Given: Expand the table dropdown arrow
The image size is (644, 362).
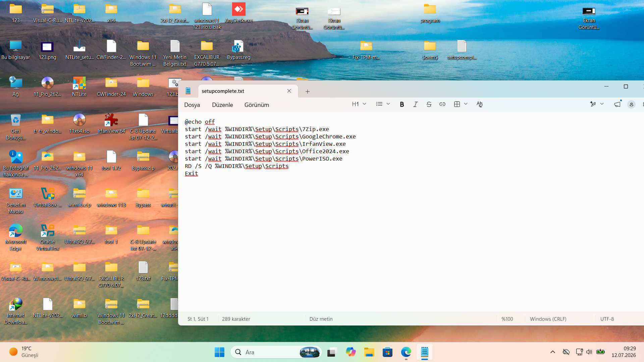Looking at the screenshot, I should 466,104.
